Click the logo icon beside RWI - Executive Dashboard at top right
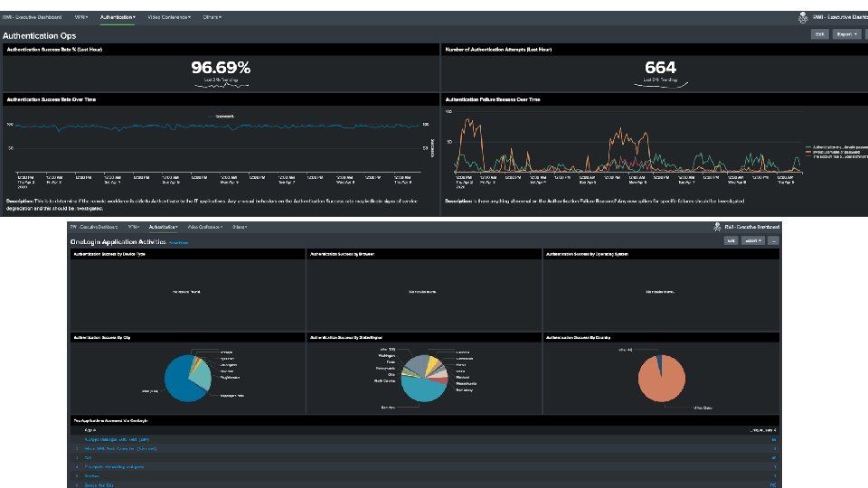Screen dimensions: 868x488 (803, 18)
